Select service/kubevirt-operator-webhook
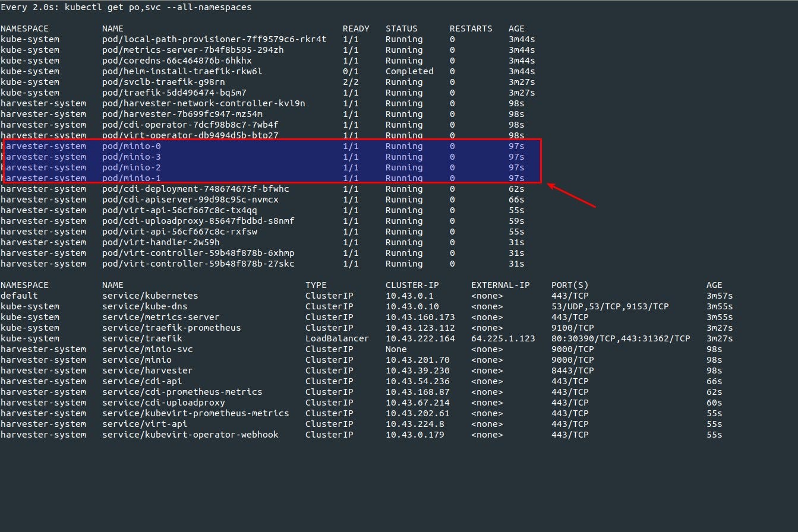 [190, 435]
